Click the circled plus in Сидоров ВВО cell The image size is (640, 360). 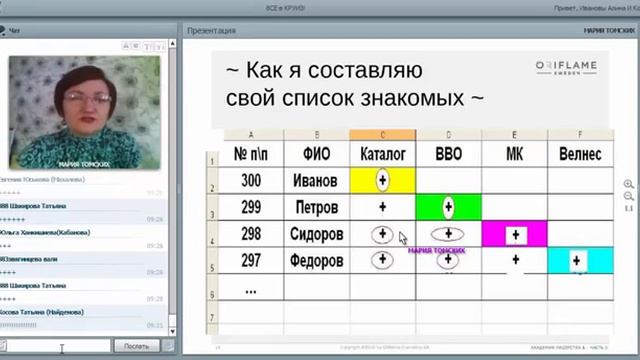[x=448, y=234]
